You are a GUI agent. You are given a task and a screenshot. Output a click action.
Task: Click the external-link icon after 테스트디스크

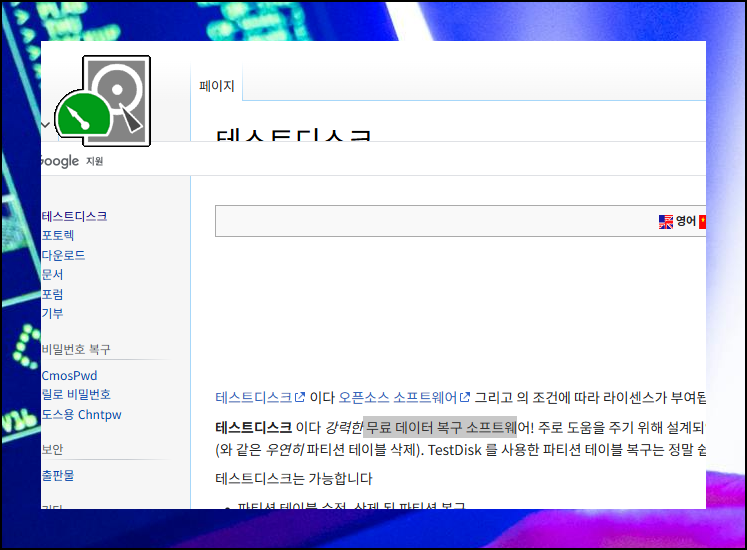coord(300,397)
